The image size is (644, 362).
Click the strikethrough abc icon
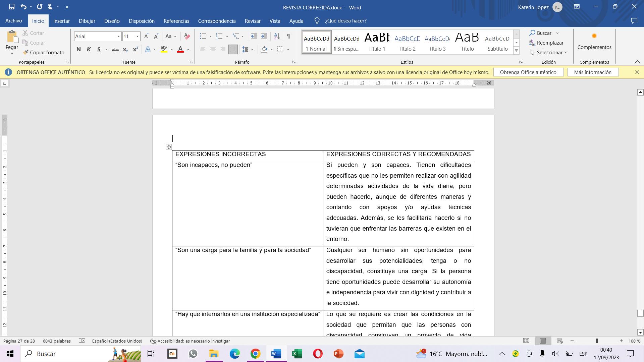tap(115, 50)
